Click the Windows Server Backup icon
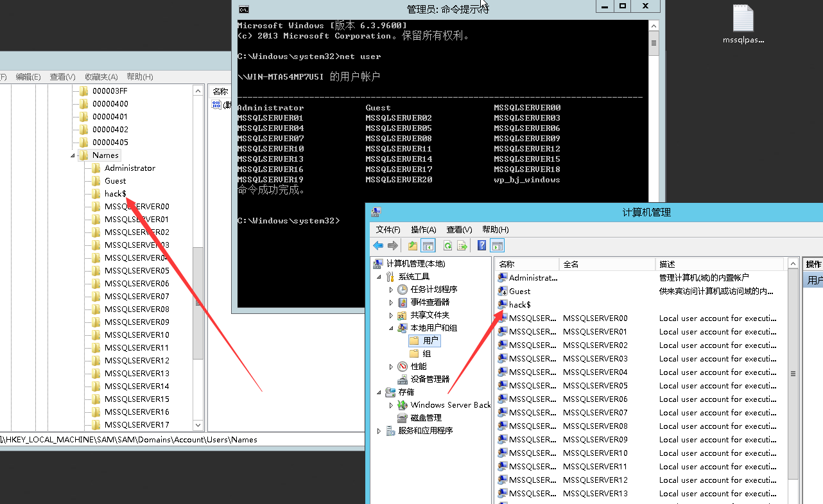The width and height of the screenshot is (823, 504). pos(403,405)
